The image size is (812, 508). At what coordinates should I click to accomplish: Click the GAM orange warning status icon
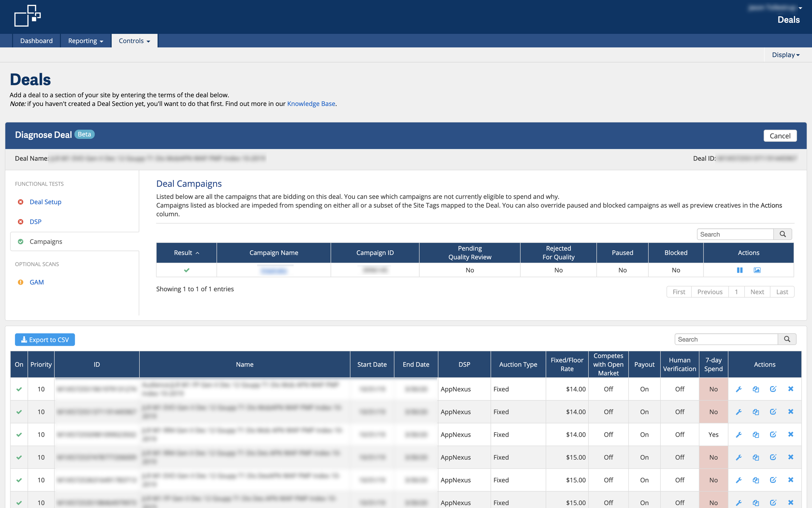coord(20,282)
